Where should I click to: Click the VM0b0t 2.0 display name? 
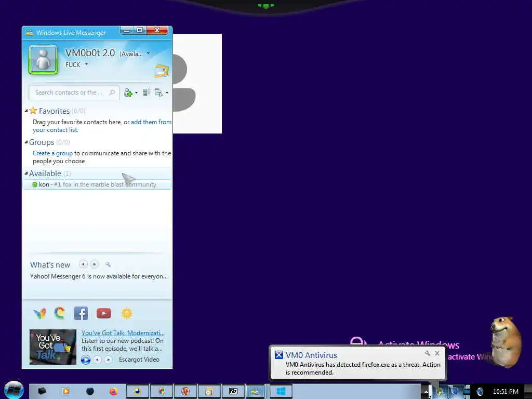click(x=90, y=53)
